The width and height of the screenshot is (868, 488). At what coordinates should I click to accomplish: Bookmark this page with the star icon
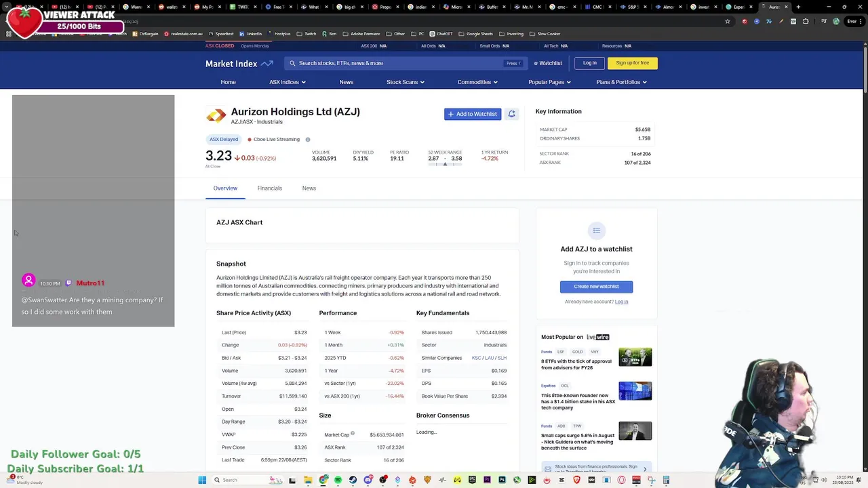point(728,21)
